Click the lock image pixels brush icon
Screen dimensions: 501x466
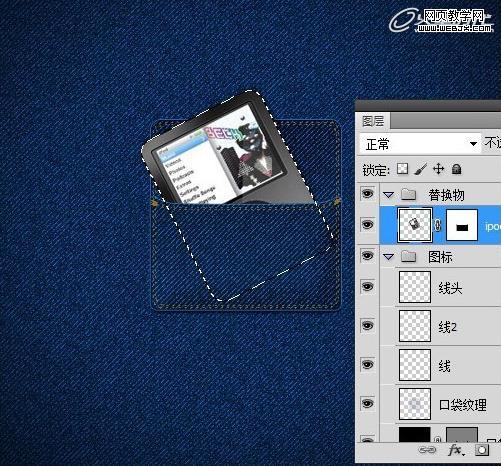tap(421, 169)
